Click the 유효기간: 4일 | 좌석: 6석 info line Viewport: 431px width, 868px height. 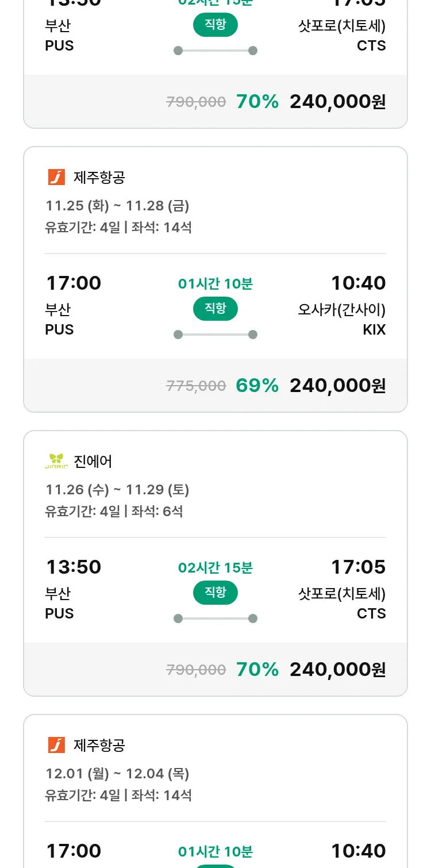[x=114, y=511]
